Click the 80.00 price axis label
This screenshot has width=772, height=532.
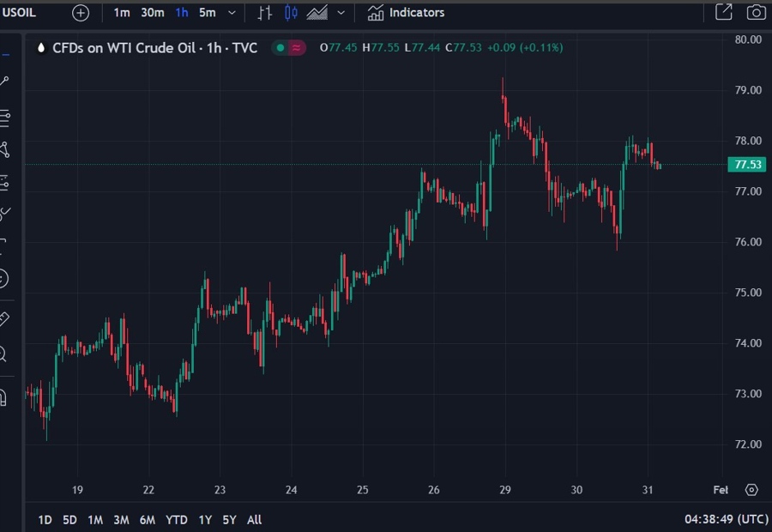tap(748, 39)
